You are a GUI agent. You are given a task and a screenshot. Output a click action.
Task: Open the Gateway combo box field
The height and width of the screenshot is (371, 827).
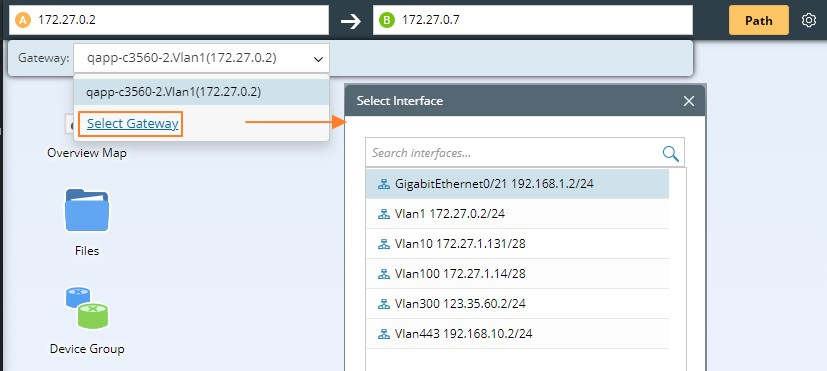coord(201,58)
